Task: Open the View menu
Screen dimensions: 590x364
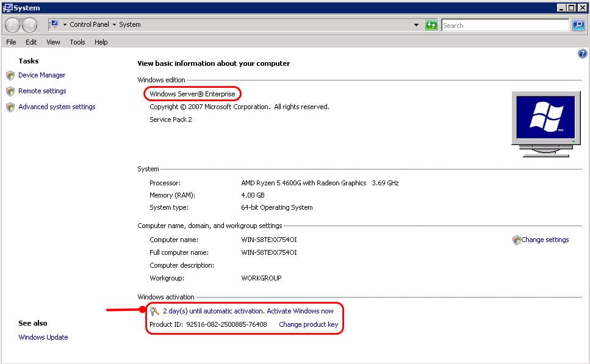Action: tap(53, 42)
